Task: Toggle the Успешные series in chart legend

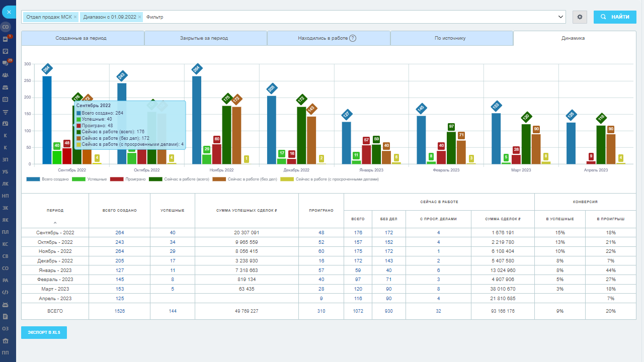Action: coord(89,179)
